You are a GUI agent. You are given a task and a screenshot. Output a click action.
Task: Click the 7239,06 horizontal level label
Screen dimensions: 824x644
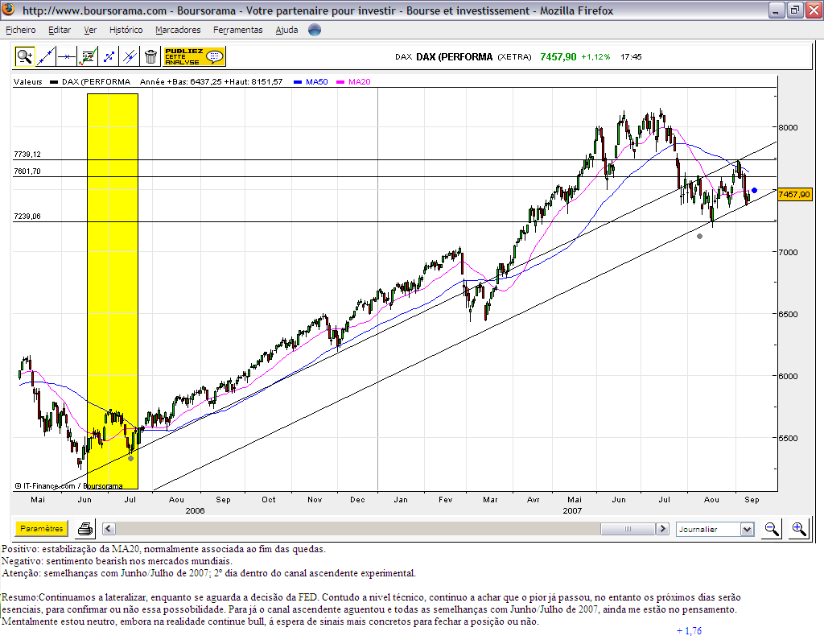pos(27,216)
